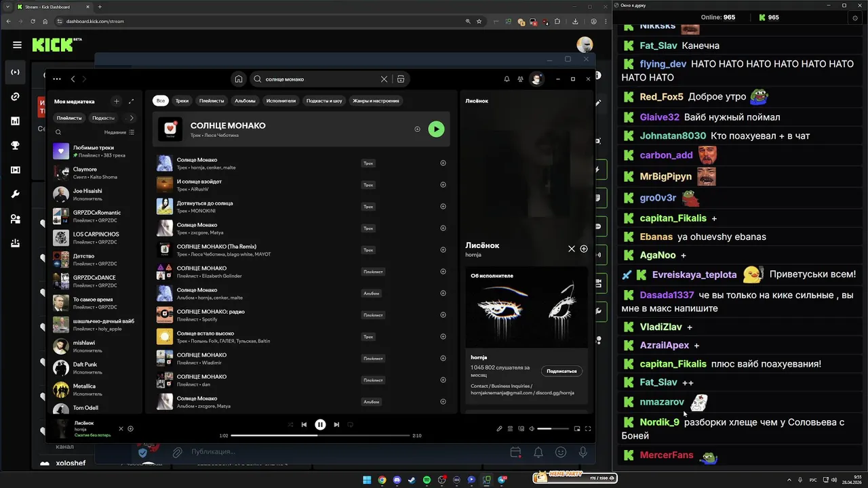Image resolution: width=868 pixels, height=488 pixels.
Task: Filter library by Подкасты chip
Action: click(x=103, y=118)
